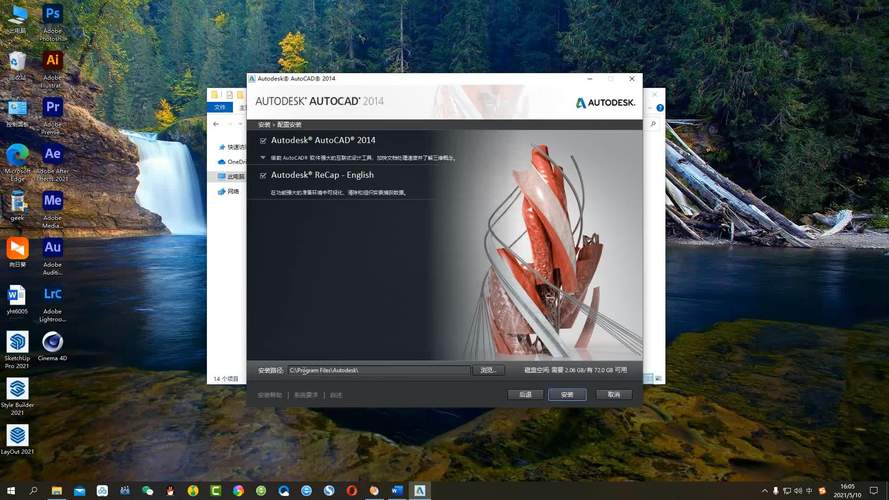Open Adobe Illustrator desktop icon
889x500 pixels.
click(53, 61)
